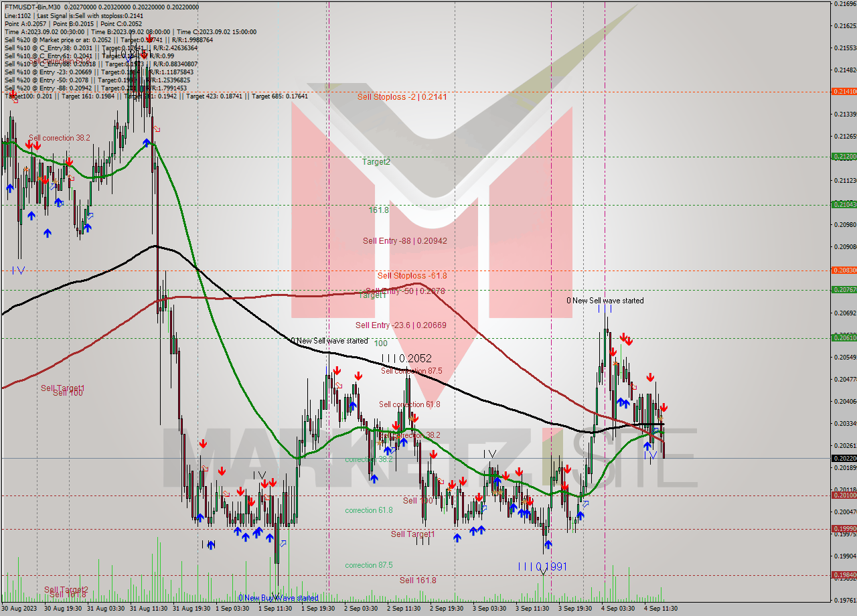This screenshot has width=857, height=616.
Task: Click the black current price tag 0.20220
Action: coord(844,459)
